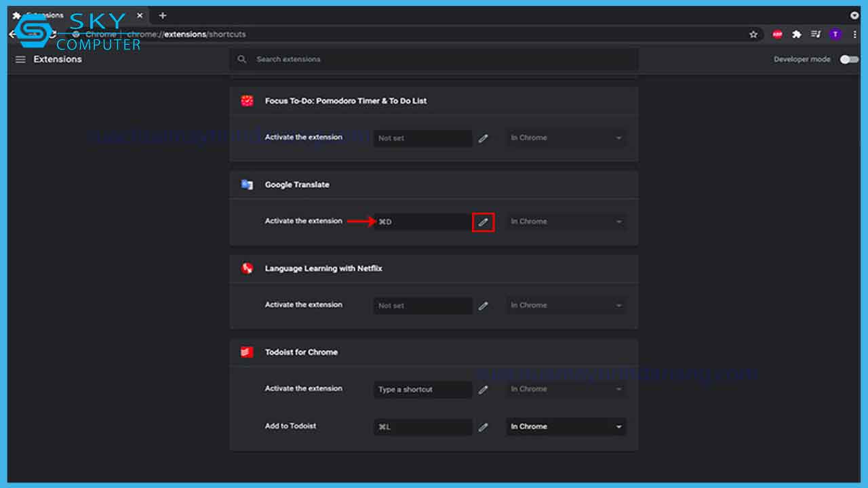Open Focus To-Do In Chrome scope dropdown
This screenshot has height=488, width=868.
[566, 138]
